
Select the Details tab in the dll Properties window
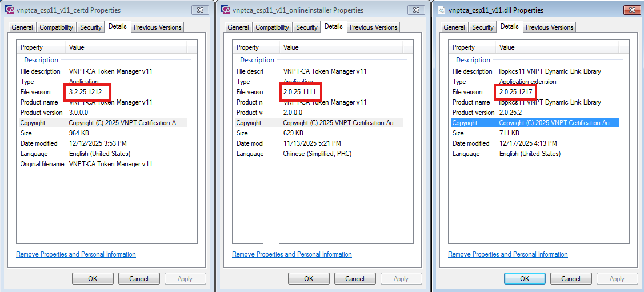click(510, 26)
